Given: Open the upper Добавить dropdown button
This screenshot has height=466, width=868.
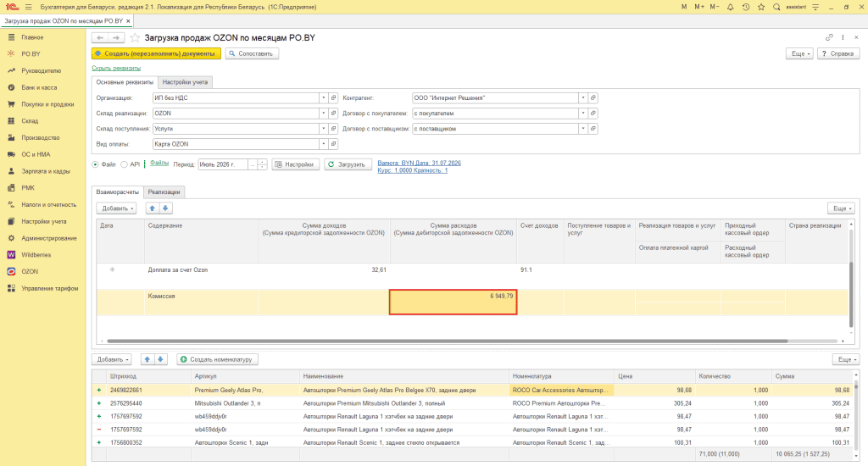Looking at the screenshot, I should [116, 208].
